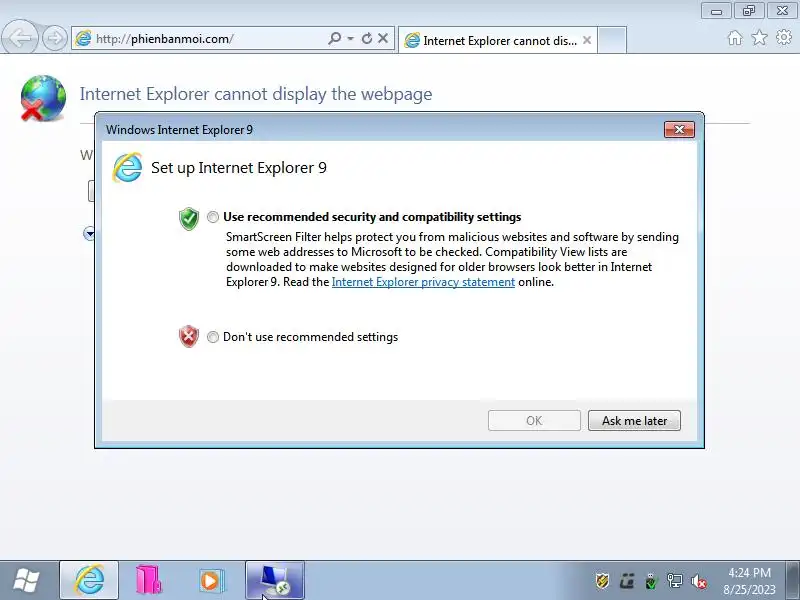Open the Internet Explorer privacy statement link

coord(423,282)
